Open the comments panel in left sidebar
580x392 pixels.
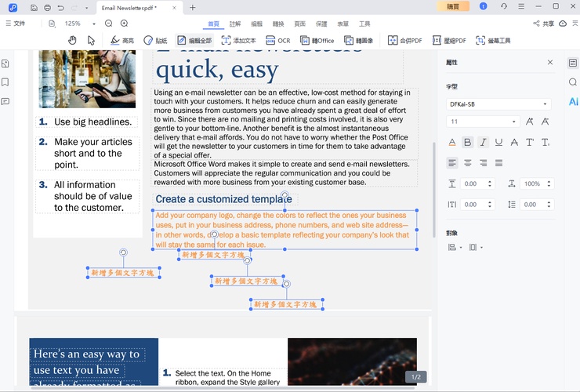pos(5,101)
